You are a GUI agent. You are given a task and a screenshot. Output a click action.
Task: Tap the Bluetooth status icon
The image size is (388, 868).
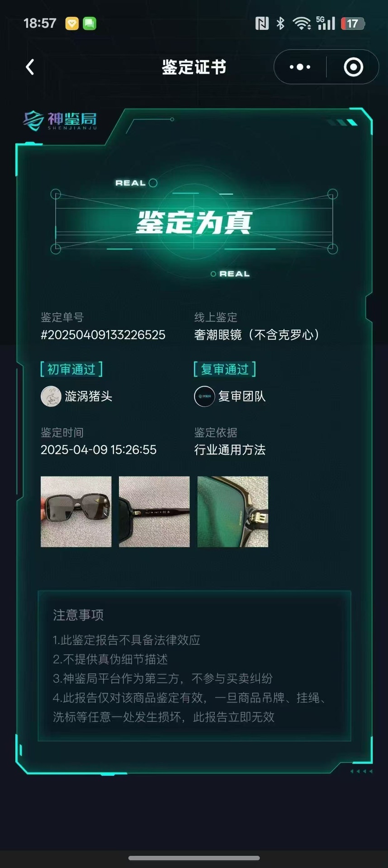(x=280, y=23)
